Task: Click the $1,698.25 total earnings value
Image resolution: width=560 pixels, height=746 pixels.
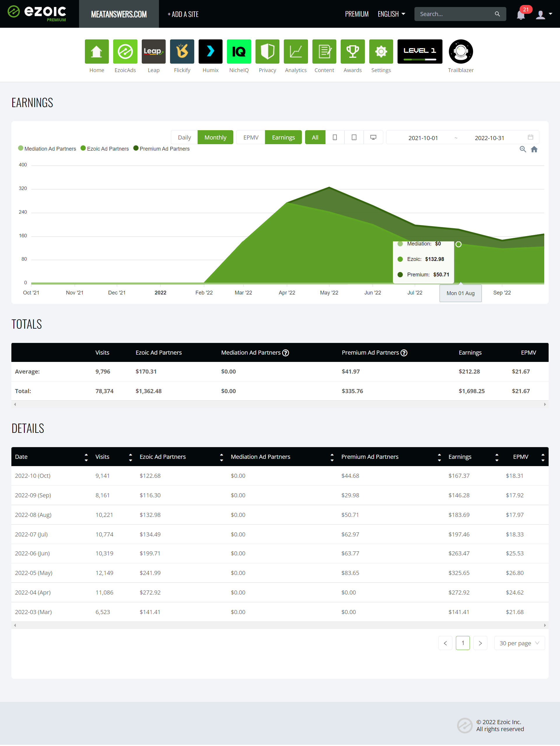Action: [x=472, y=391]
